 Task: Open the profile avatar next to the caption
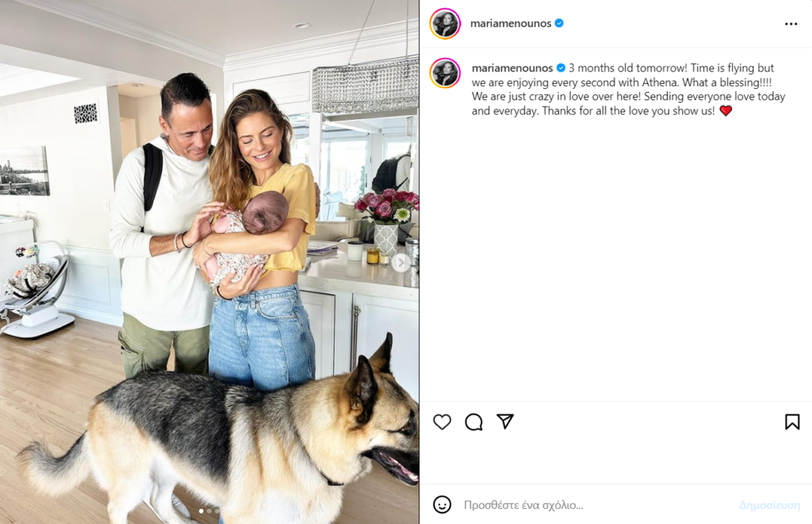[445, 73]
